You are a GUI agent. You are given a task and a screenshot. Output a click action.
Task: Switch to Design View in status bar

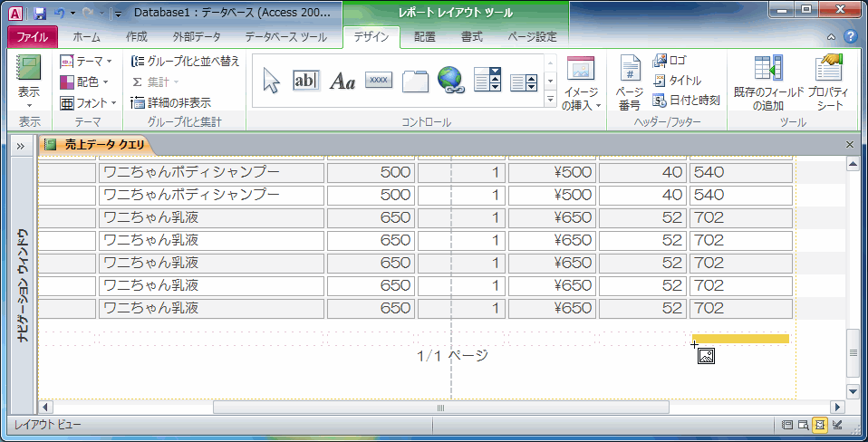(x=837, y=426)
